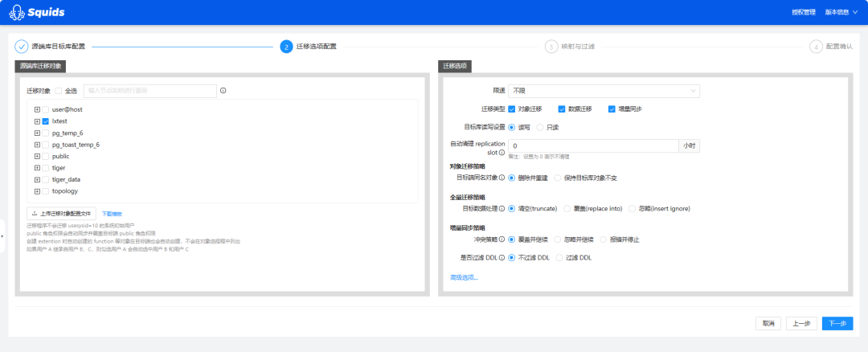
Task: Expand the lxtest tree node
Action: [37, 121]
